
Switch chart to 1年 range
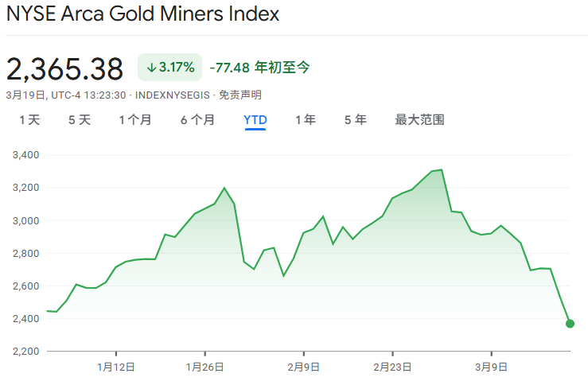pyautogui.click(x=306, y=120)
